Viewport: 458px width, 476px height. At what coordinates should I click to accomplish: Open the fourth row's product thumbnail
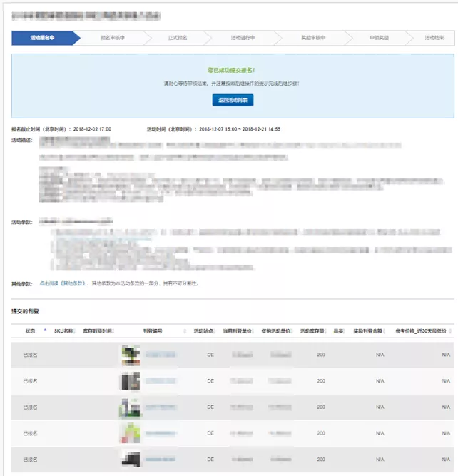[x=129, y=433]
